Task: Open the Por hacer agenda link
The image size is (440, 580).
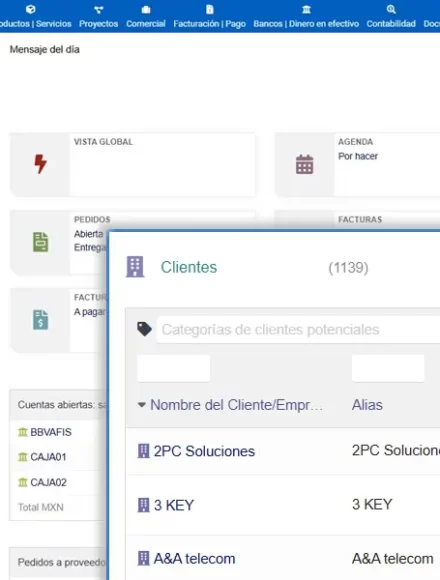Action: click(x=358, y=156)
